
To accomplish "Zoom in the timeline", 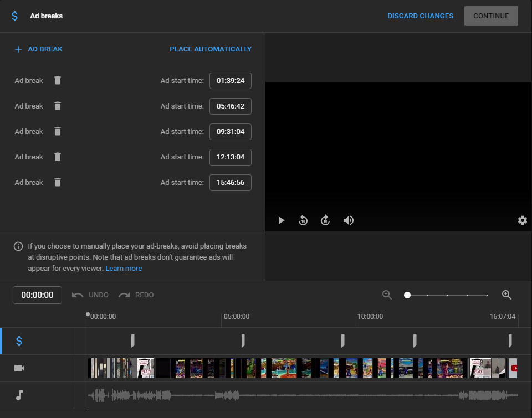I will 507,295.
